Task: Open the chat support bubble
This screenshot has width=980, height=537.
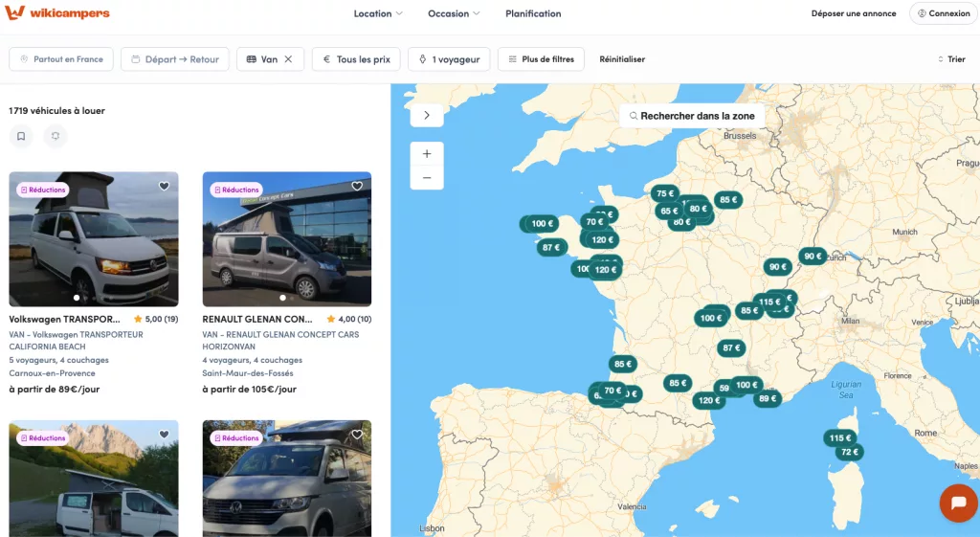Action: click(958, 503)
